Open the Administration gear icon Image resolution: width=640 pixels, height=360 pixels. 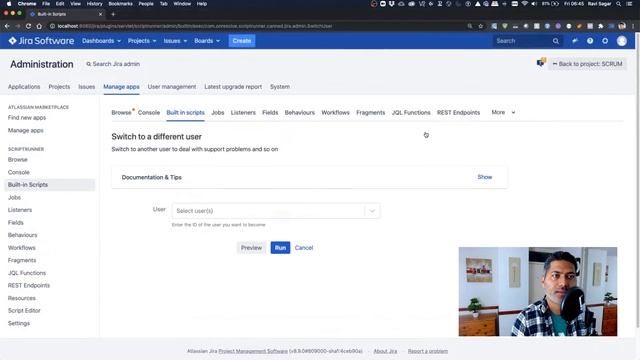tap(605, 41)
